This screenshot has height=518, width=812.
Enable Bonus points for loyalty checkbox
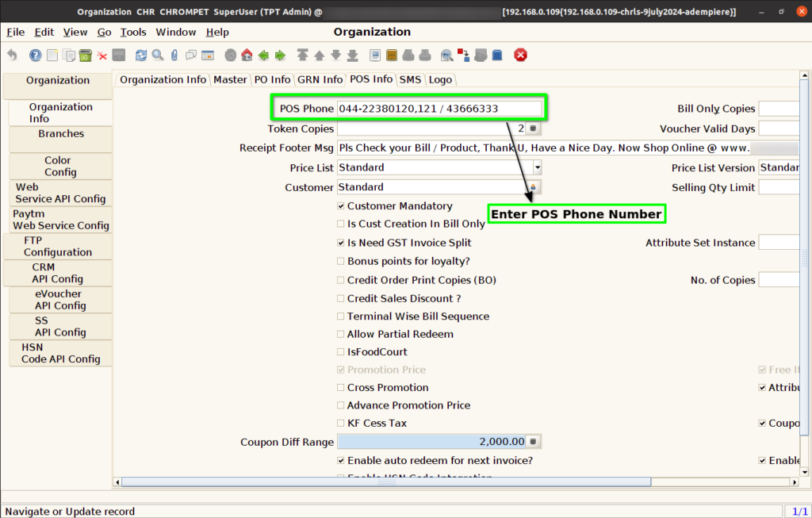point(341,261)
